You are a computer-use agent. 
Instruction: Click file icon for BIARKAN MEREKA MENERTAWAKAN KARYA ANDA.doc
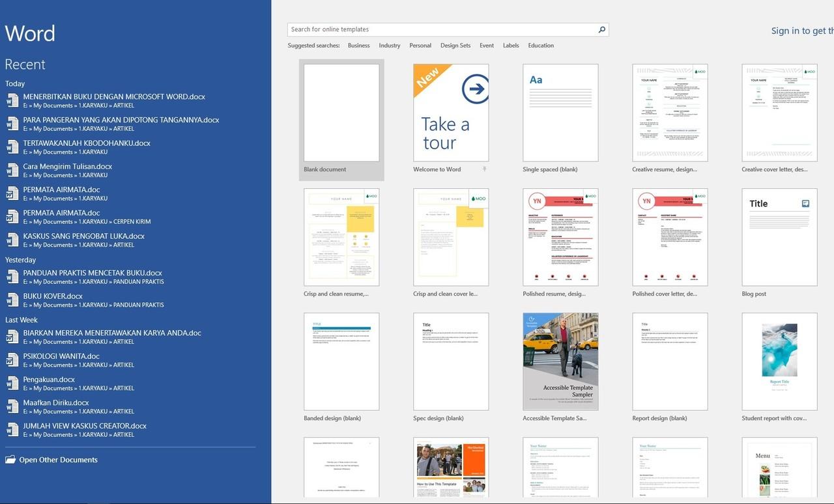[12, 337]
